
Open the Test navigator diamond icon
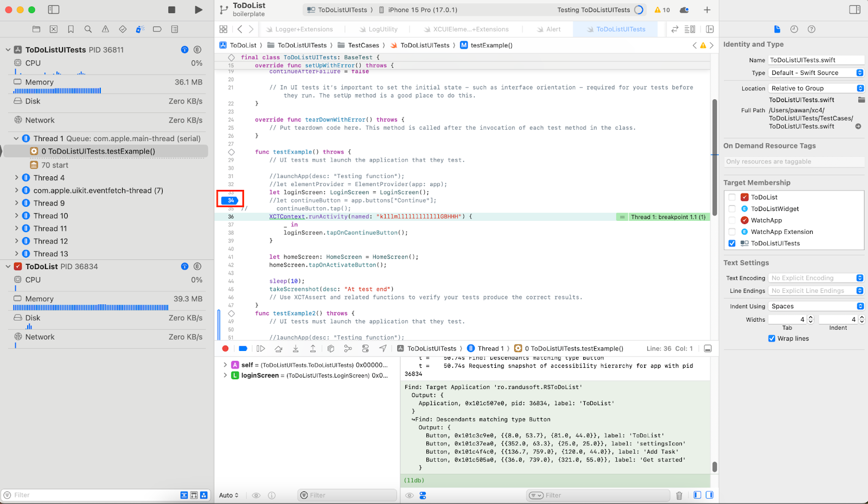pos(123,29)
